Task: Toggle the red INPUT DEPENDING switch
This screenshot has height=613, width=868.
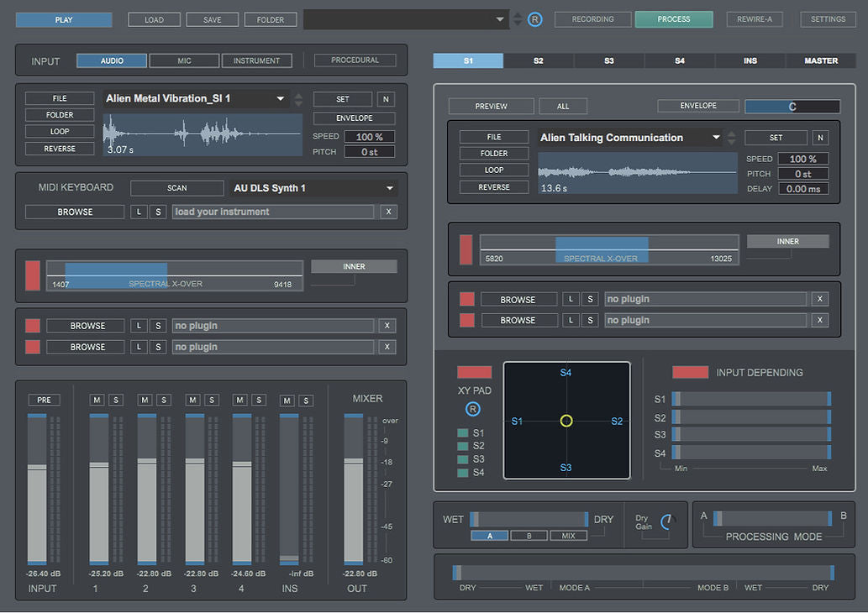Action: point(690,372)
